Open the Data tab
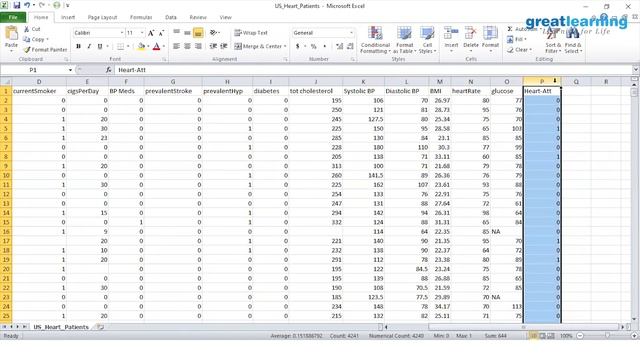The width and height of the screenshot is (640, 360). pos(171,17)
